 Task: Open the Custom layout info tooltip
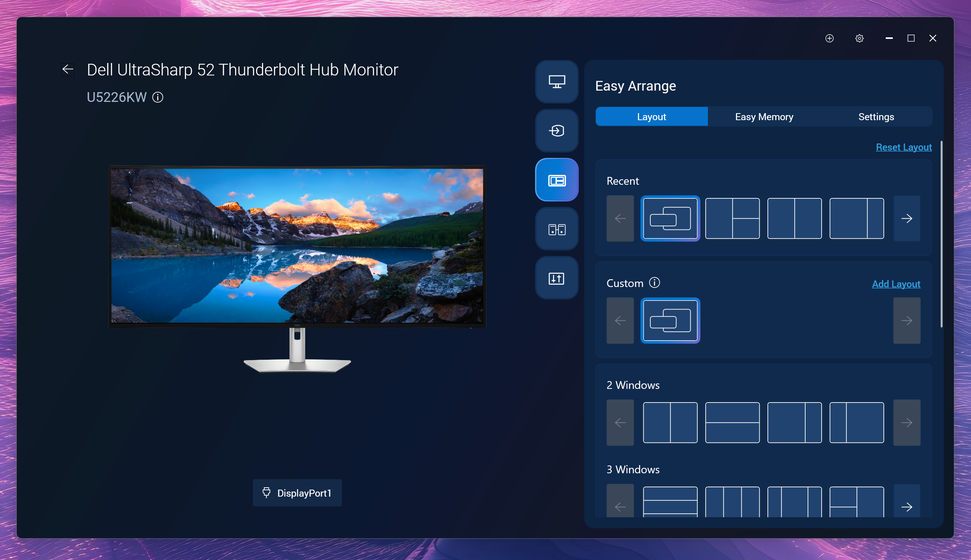point(654,283)
